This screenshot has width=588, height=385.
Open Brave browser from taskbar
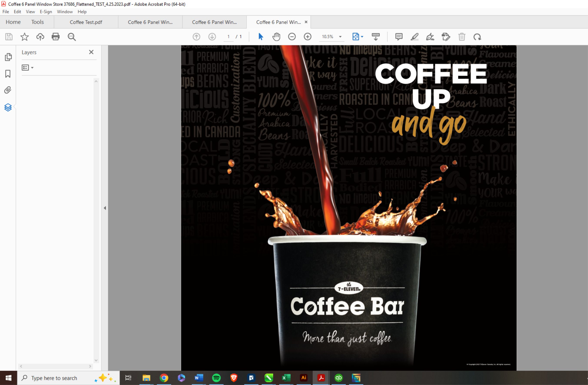coord(234,378)
